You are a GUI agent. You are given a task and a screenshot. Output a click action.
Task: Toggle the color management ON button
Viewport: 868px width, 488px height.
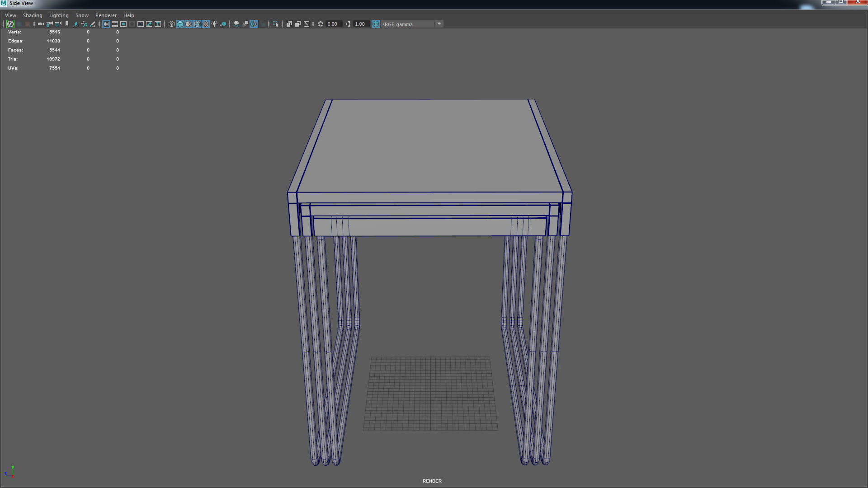[376, 24]
